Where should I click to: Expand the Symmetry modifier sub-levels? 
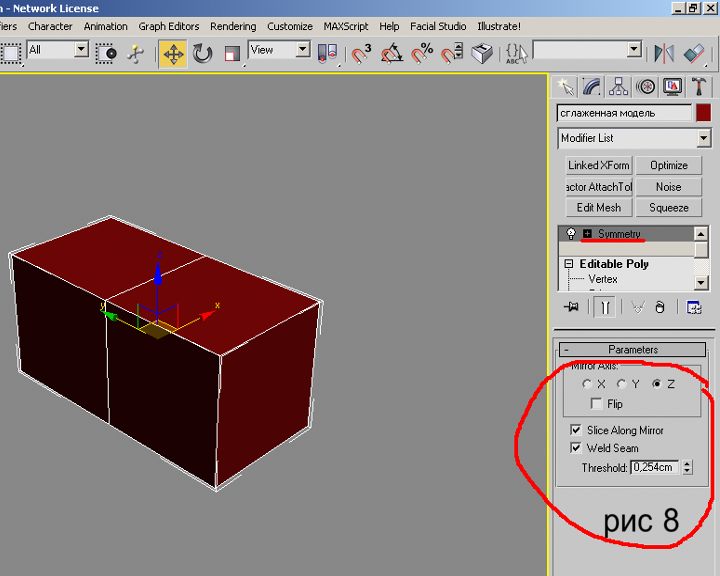[587, 233]
